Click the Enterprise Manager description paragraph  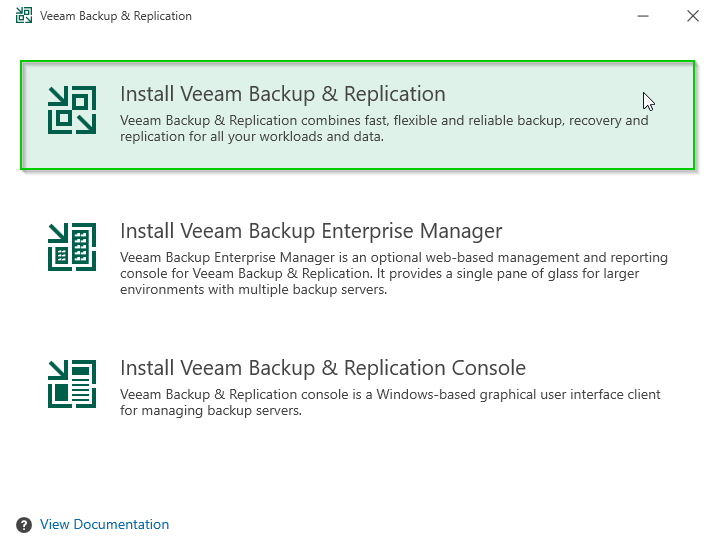(x=394, y=274)
